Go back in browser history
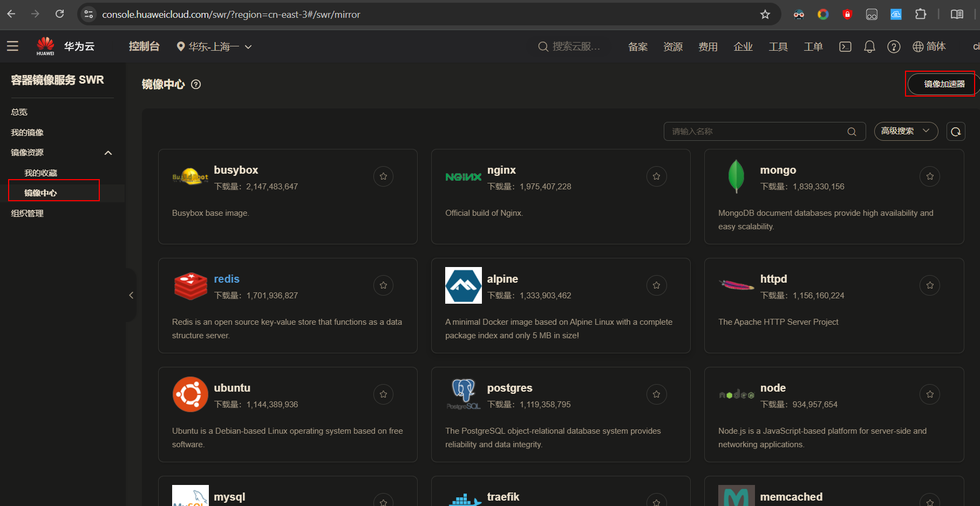 pos(11,14)
